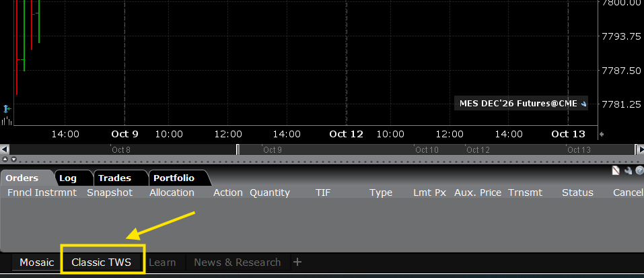Viewport: 644px width, 278px height.
Task: Click the TIF column header
Action: [x=323, y=193]
